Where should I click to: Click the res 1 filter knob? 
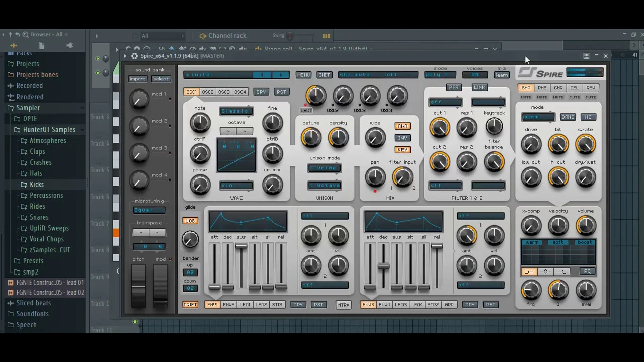pyautogui.click(x=466, y=128)
